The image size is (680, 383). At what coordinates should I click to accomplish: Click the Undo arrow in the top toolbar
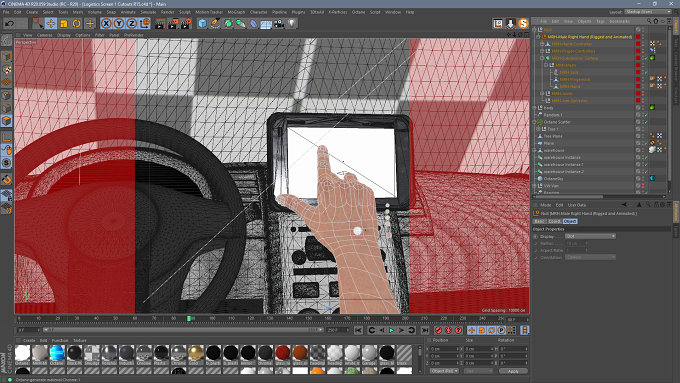pyautogui.click(x=9, y=23)
